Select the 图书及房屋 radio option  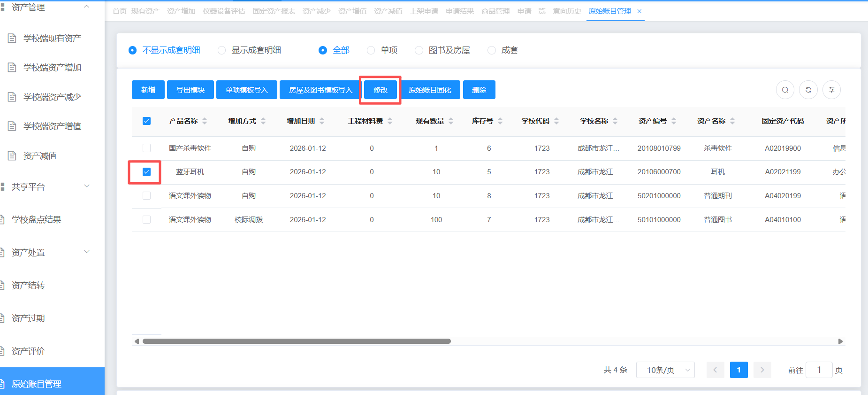tap(419, 50)
